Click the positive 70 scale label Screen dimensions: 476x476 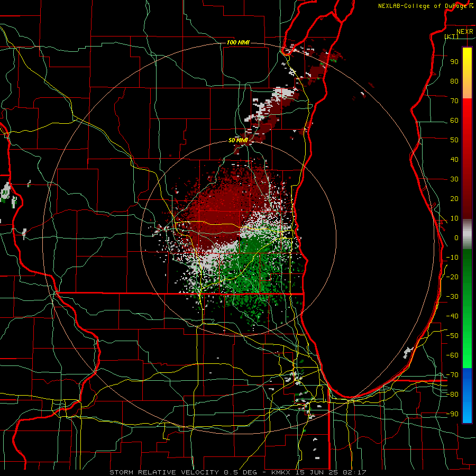point(454,101)
